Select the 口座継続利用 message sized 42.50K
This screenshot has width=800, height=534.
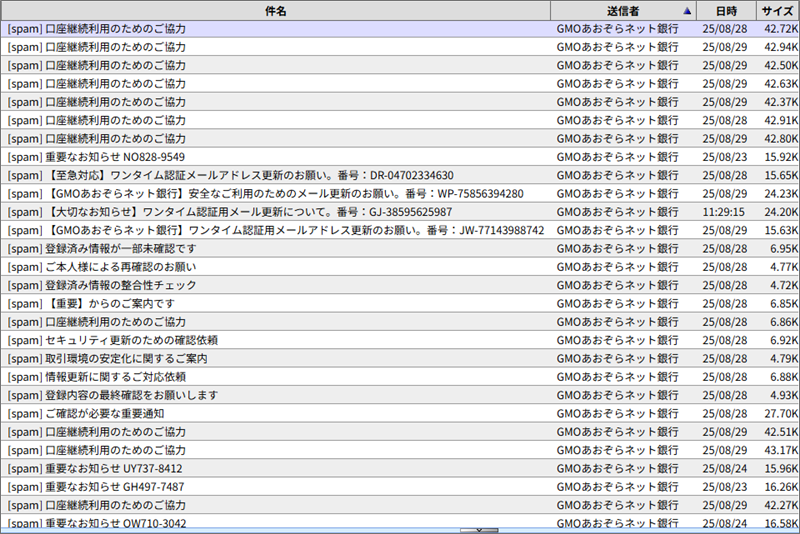400,66
